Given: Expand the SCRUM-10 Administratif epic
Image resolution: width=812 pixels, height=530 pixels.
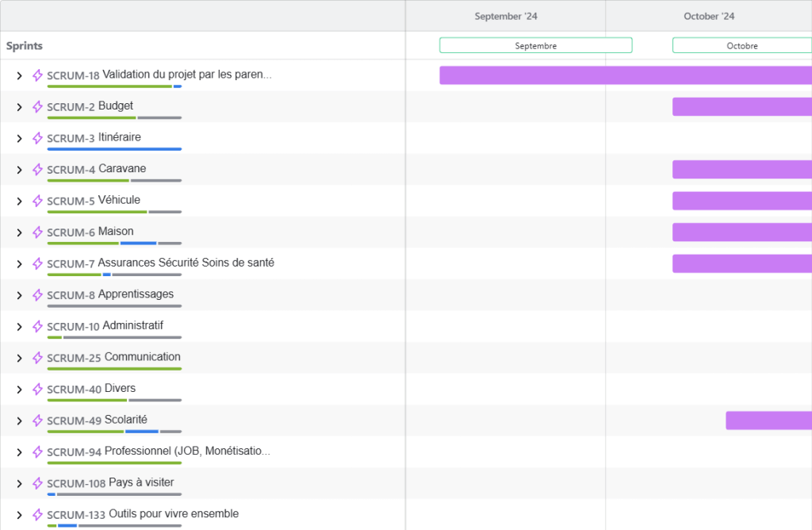Looking at the screenshot, I should (20, 326).
